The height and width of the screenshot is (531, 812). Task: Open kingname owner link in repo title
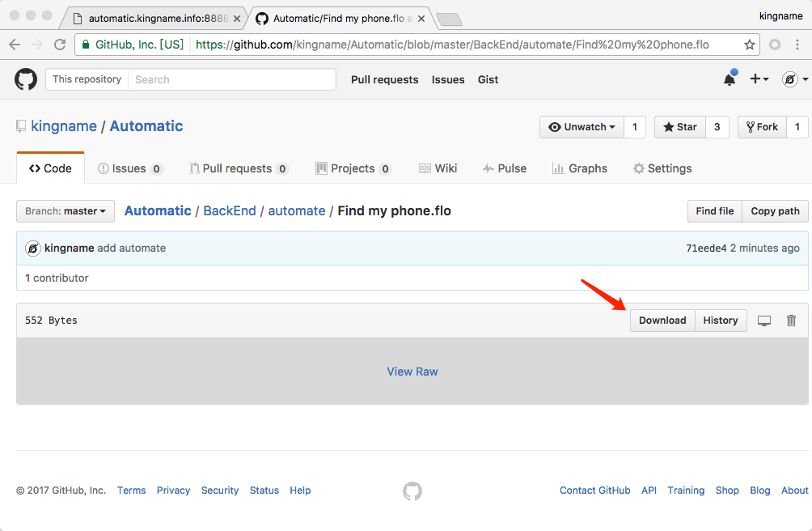tap(64, 126)
